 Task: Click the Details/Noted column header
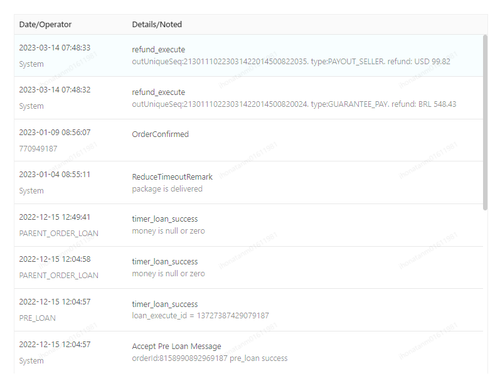click(x=157, y=24)
